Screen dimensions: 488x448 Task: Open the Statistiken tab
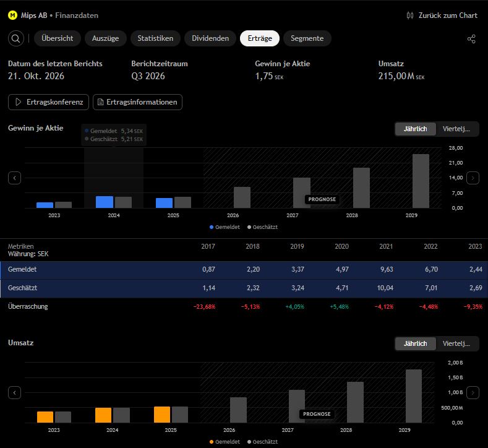pos(155,38)
